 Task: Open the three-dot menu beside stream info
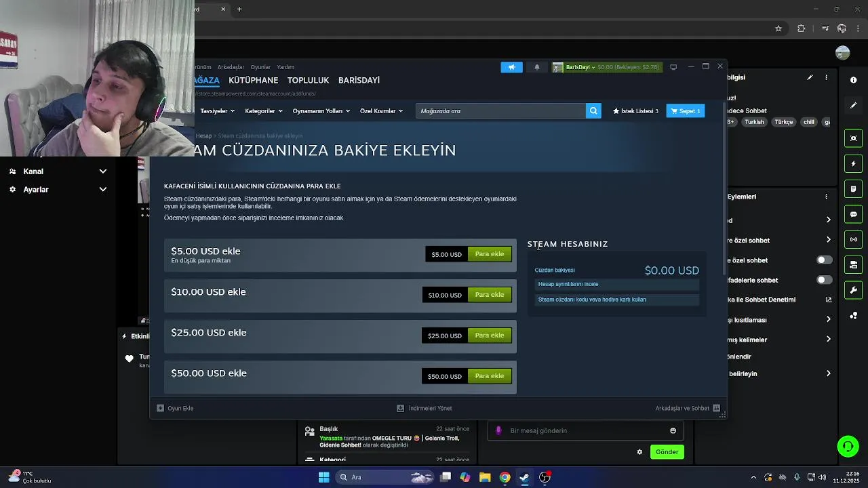click(826, 78)
